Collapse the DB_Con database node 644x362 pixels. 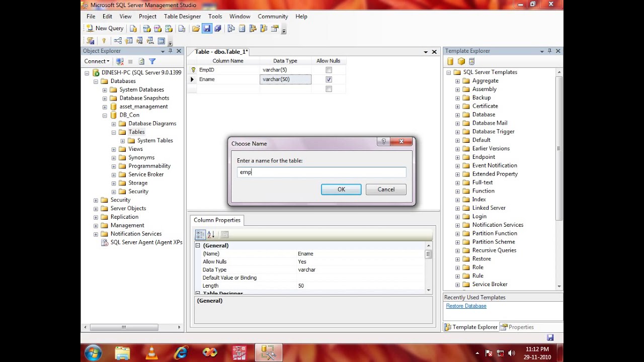[105, 115]
